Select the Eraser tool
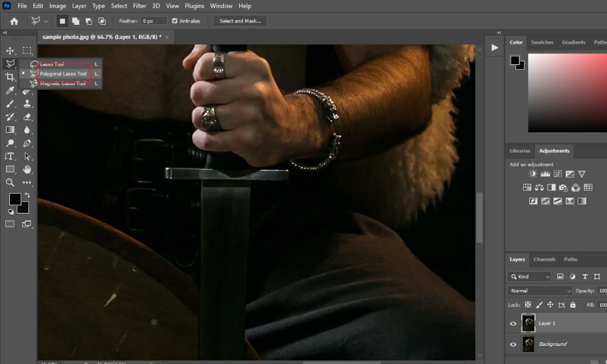The image size is (607, 364). pos(27,117)
